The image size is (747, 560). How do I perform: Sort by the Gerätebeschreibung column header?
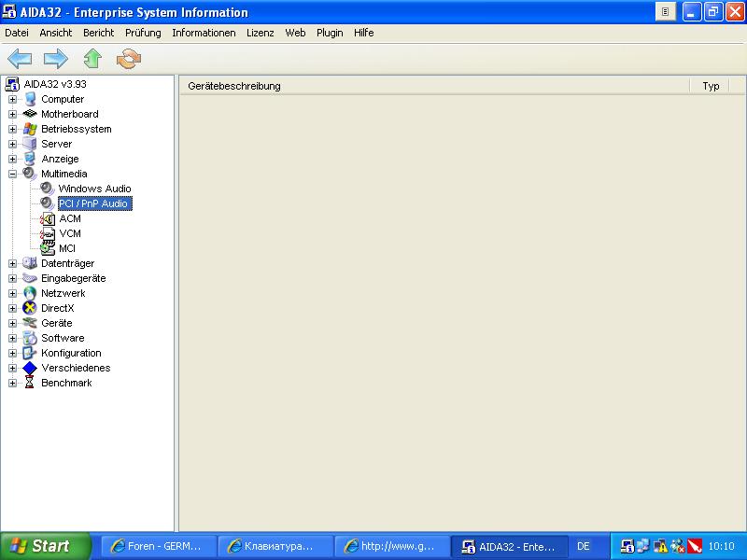(434, 86)
